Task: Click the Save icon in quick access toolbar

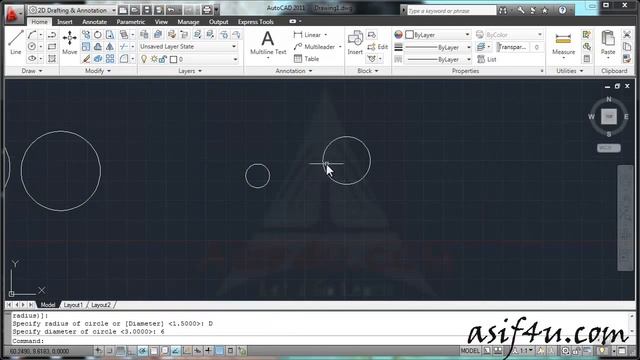Action: [147, 10]
